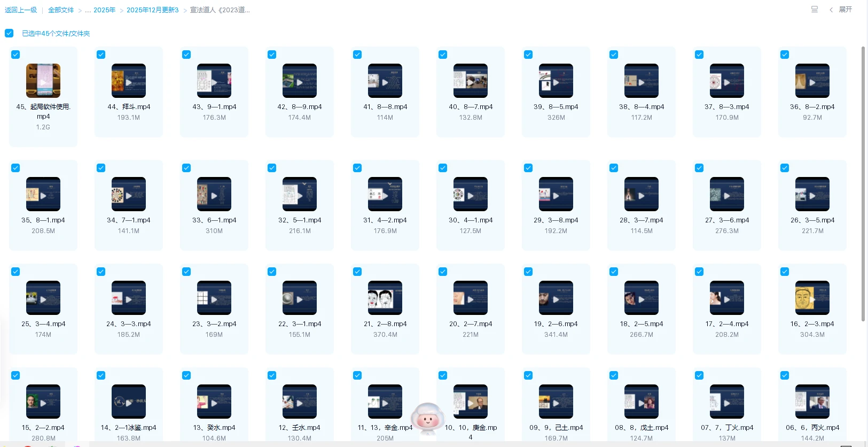Navigate to 2025年12月更新3 folder breadcrumb
Viewport: 868px width, 447px height.
(x=152, y=10)
